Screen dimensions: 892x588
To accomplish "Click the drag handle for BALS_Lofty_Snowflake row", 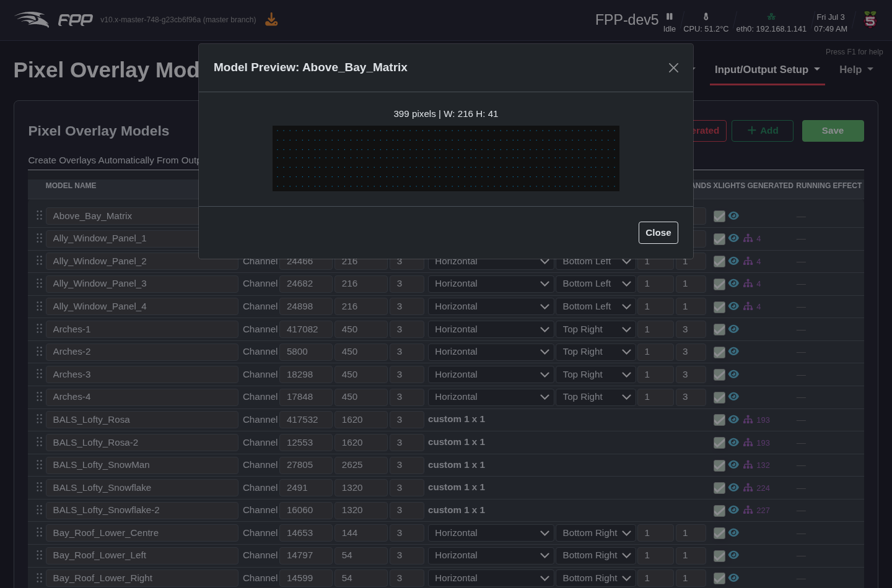I will point(39,487).
